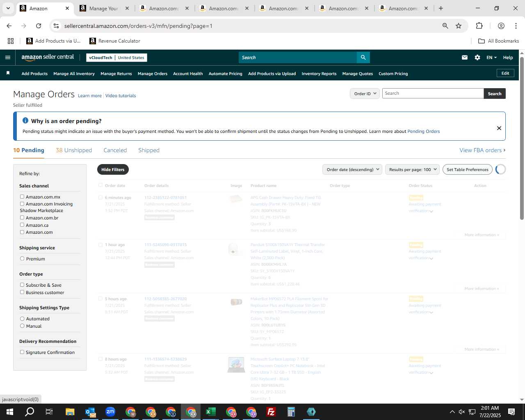Select the Automated shipping settings radio
Screen dimensions: 525x420
coord(22,319)
